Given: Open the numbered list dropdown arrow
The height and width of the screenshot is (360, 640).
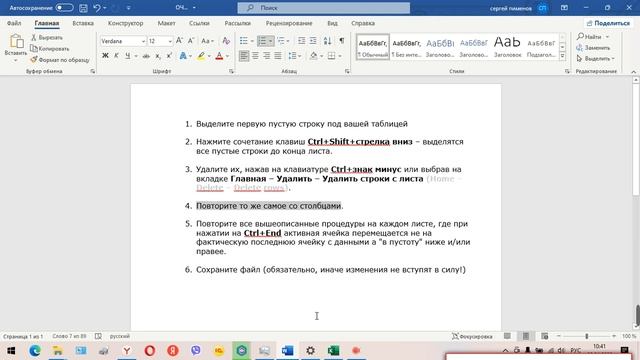Looking at the screenshot, I should pyautogui.click(x=270, y=41).
